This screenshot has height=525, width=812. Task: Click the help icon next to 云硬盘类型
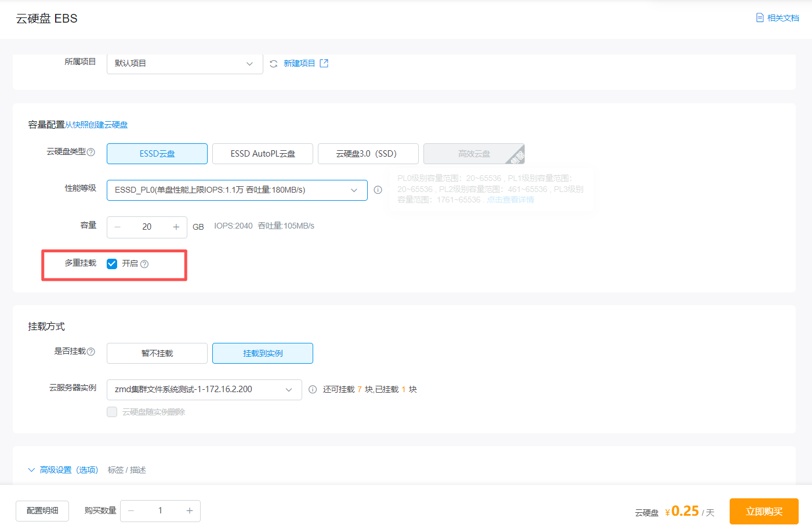point(91,152)
